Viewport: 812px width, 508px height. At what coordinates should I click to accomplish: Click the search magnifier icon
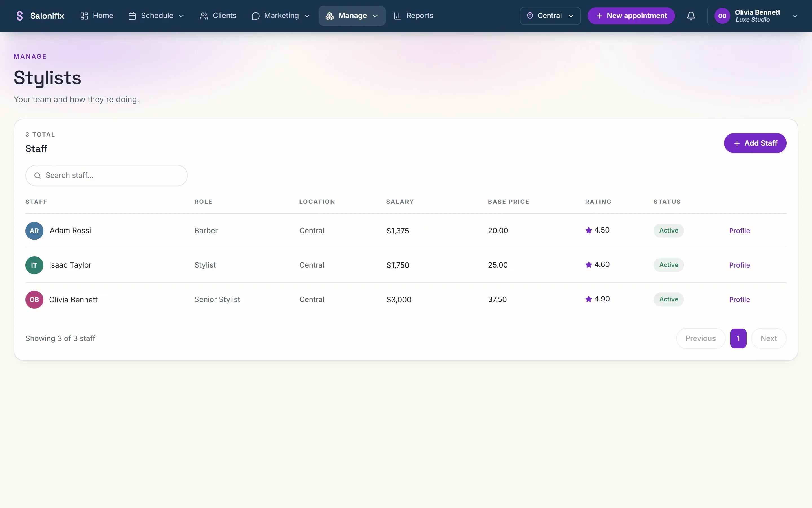click(37, 175)
